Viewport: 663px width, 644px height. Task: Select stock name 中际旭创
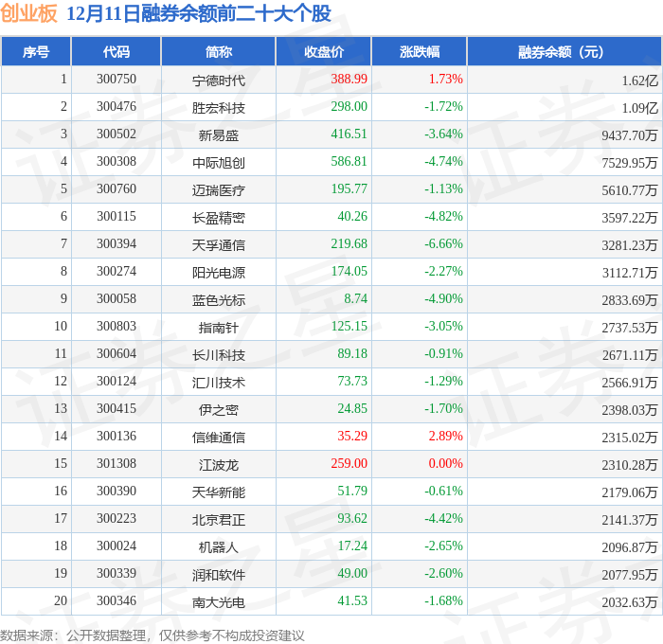click(x=219, y=162)
